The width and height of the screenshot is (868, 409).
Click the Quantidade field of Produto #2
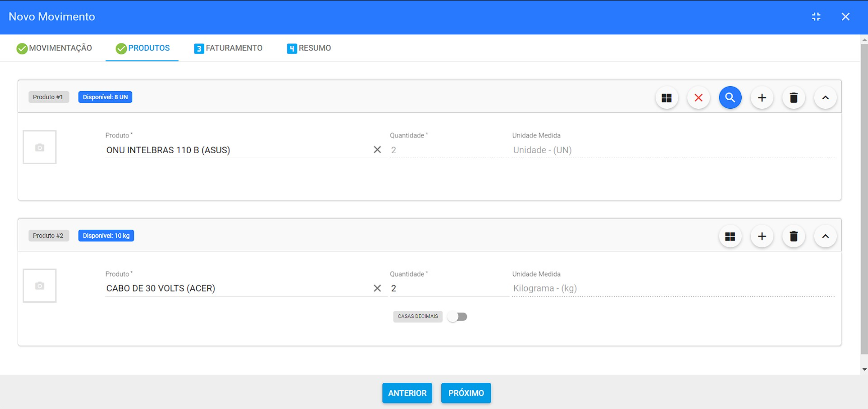(x=449, y=289)
